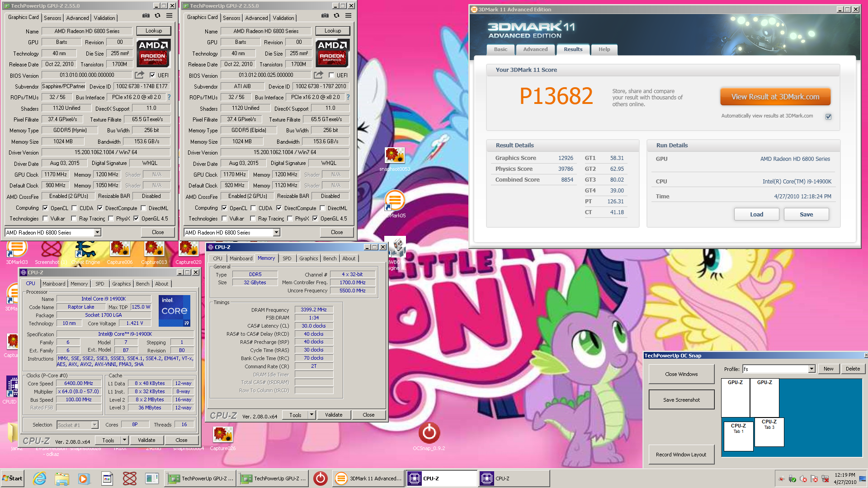Screen dimensions: 868x488
Task: Click the red power icon on the taskbar
Action: [x=321, y=479]
